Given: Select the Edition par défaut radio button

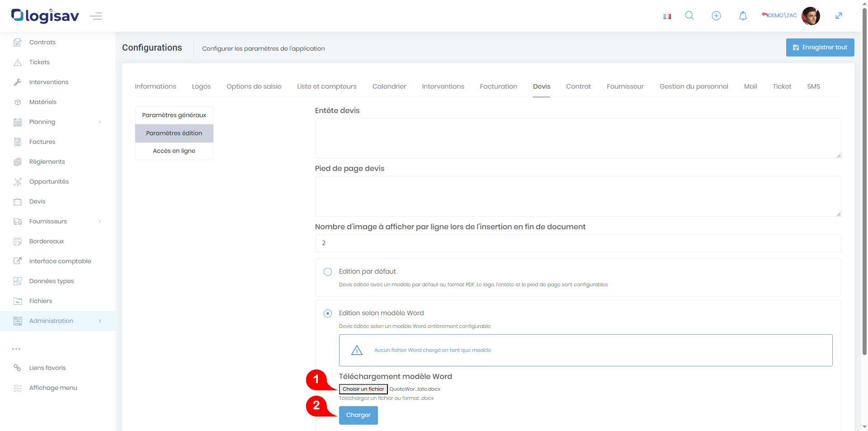Looking at the screenshot, I should [328, 272].
